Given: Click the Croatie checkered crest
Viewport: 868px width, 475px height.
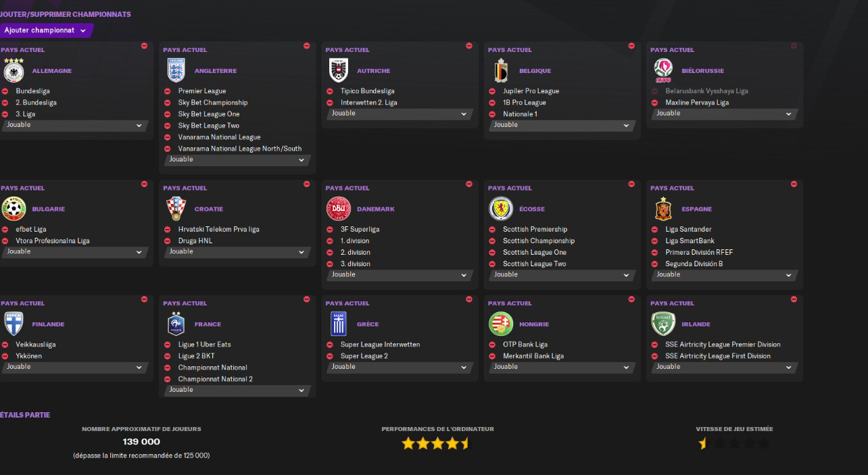Looking at the screenshot, I should 176,209.
